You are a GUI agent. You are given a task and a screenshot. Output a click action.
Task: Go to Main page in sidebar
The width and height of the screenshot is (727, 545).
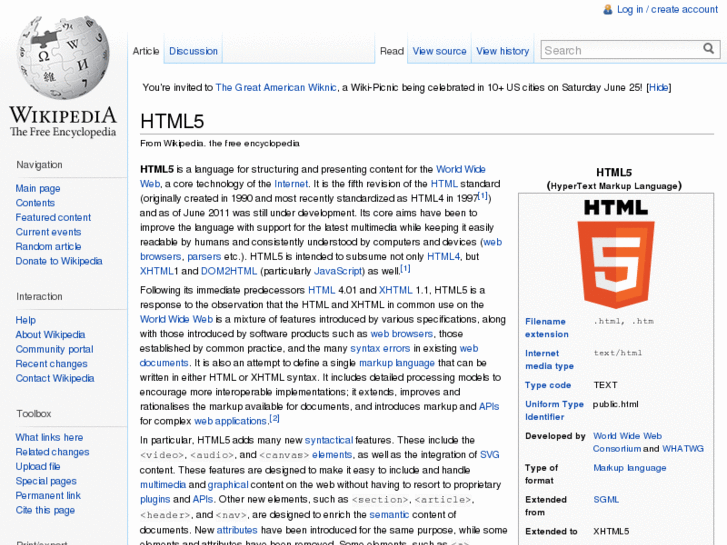pyautogui.click(x=38, y=188)
